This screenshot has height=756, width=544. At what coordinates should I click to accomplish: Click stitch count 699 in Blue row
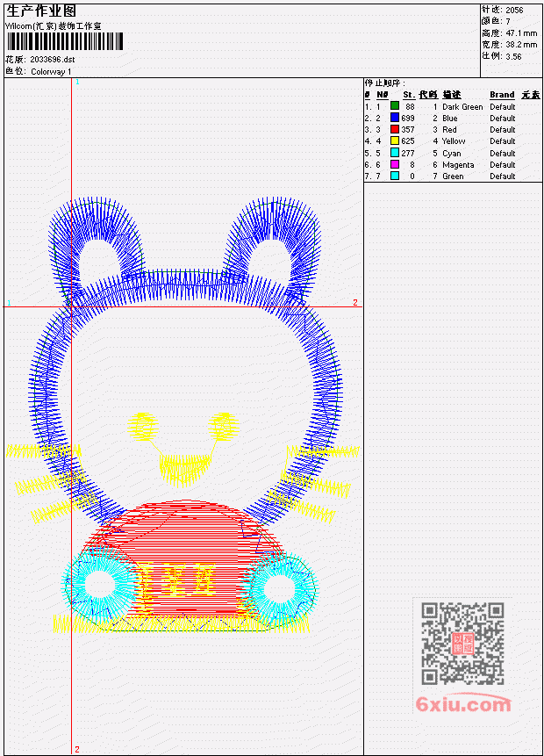[x=408, y=119]
